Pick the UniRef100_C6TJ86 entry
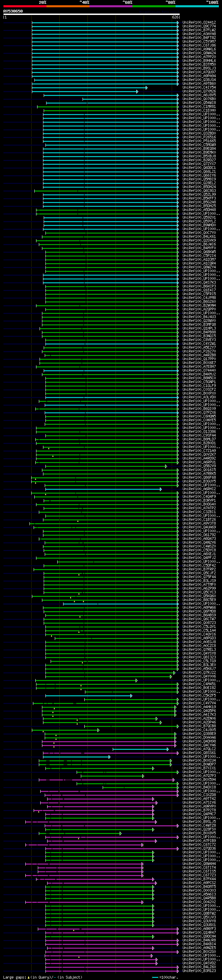Screen dimensions: 222x980 [x=199, y=45]
